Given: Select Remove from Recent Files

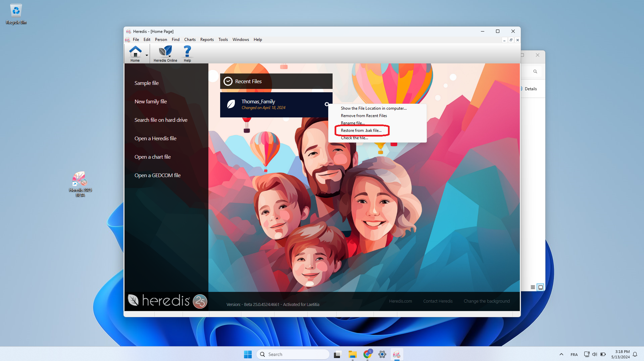Looking at the screenshot, I should [x=364, y=116].
